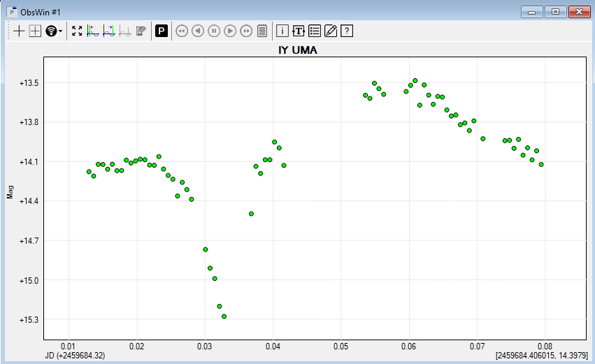The width and height of the screenshot is (595, 364).
Task: Click the zoom-to-fit full extent icon
Action: click(x=77, y=31)
